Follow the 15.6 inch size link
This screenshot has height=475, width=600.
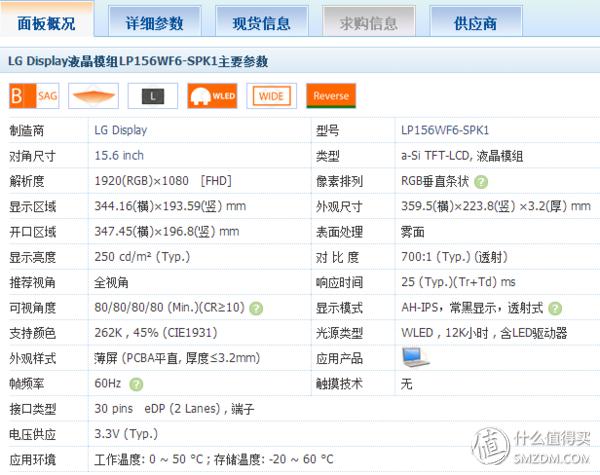(x=119, y=155)
